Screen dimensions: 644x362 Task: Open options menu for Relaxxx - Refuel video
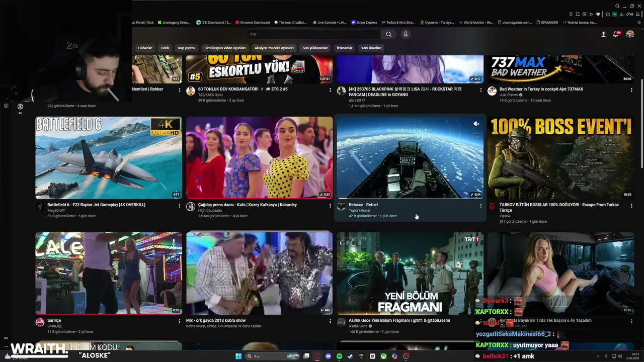point(480,205)
